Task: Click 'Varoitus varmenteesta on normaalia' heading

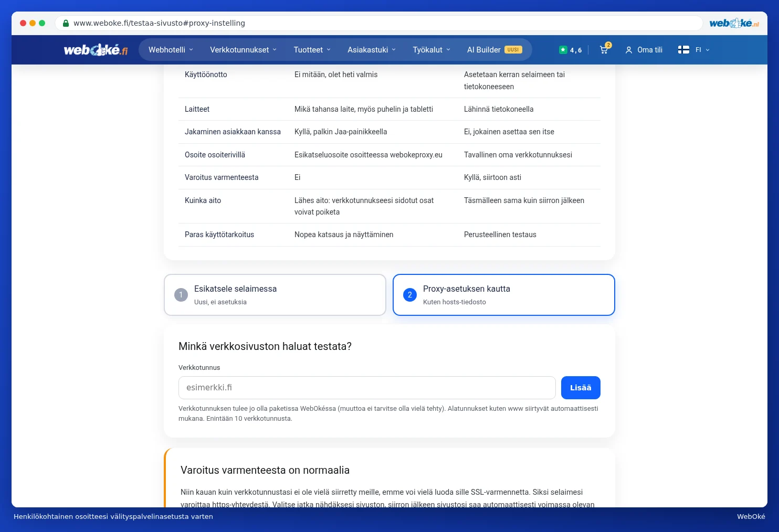Action: point(265,470)
